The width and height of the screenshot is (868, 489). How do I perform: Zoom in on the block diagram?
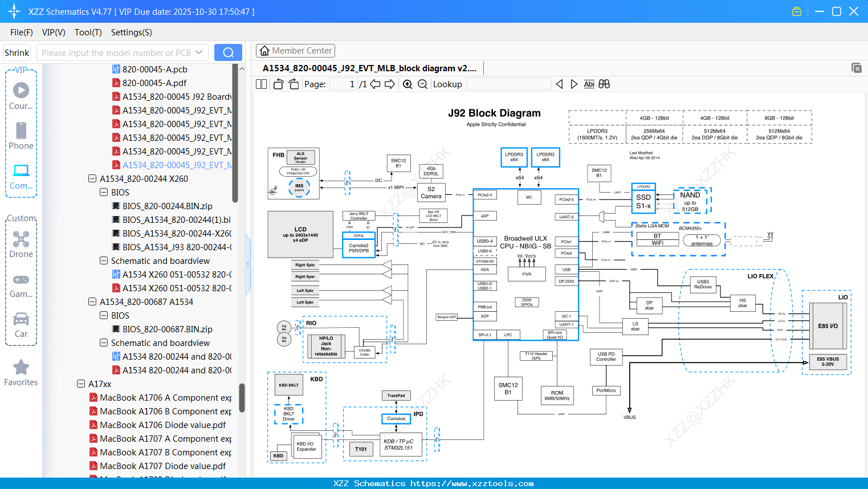point(407,84)
